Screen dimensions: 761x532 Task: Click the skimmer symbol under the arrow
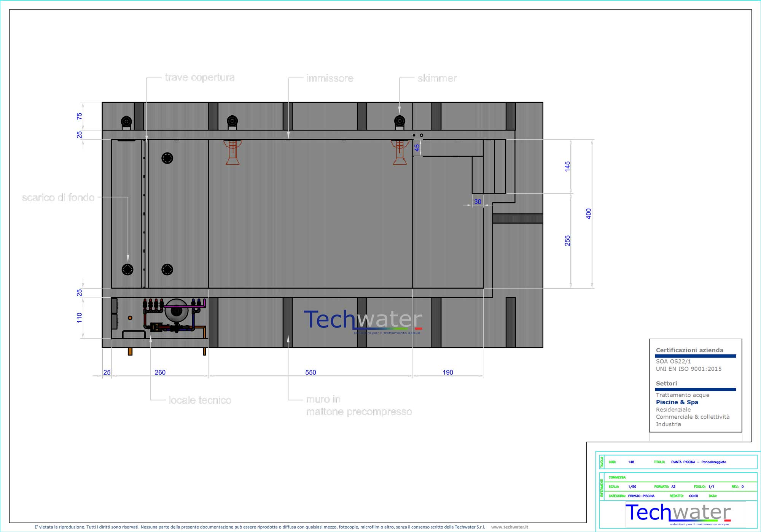400,122
